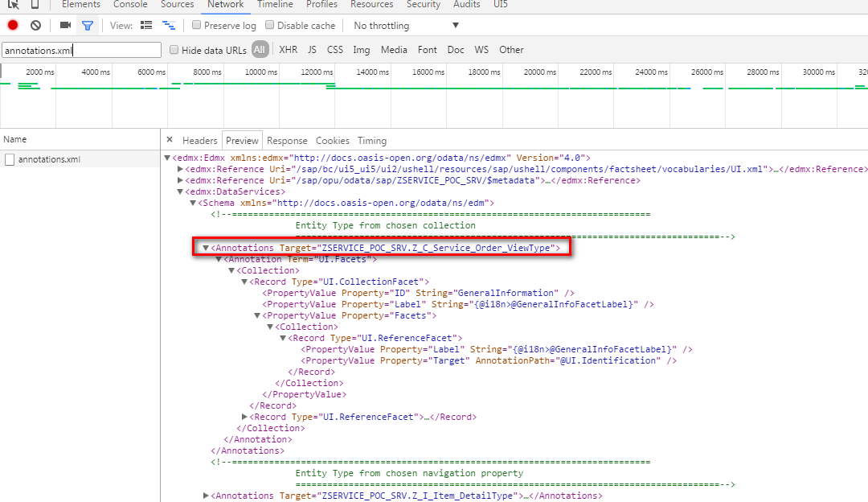Viewport: 868px width, 502px height.
Task: Collapse the edmx:Edmx root node
Action: coord(167,158)
